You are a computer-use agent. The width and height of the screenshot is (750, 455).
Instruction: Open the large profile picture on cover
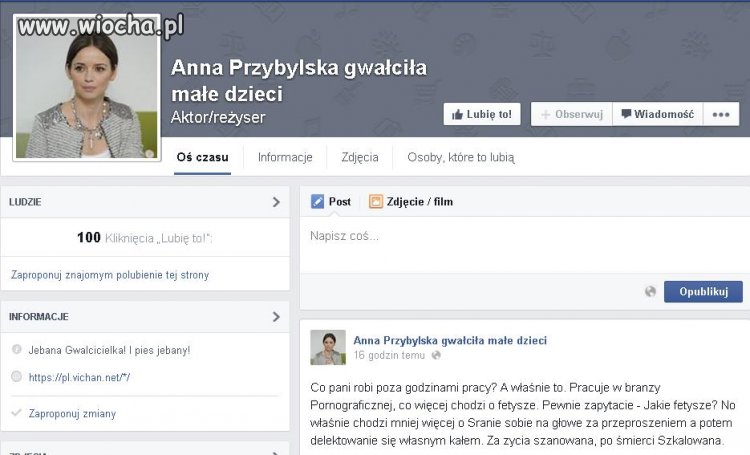tap(87, 88)
